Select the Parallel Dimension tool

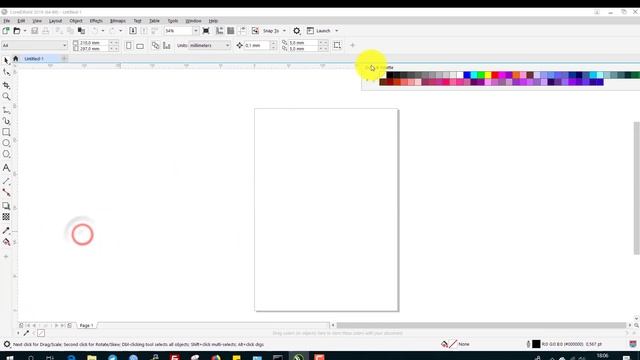6,181
